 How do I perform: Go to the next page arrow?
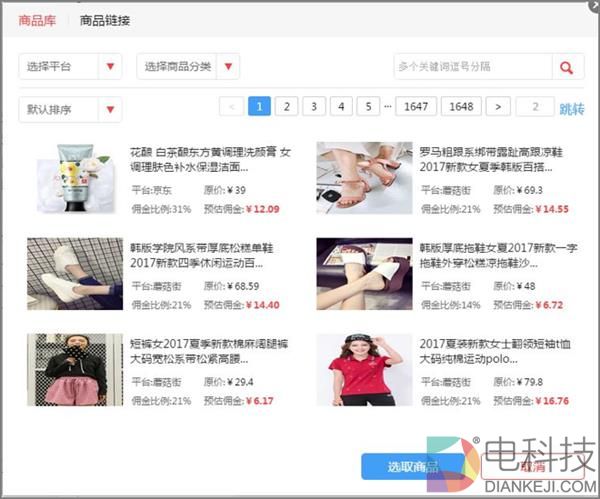coord(498,106)
